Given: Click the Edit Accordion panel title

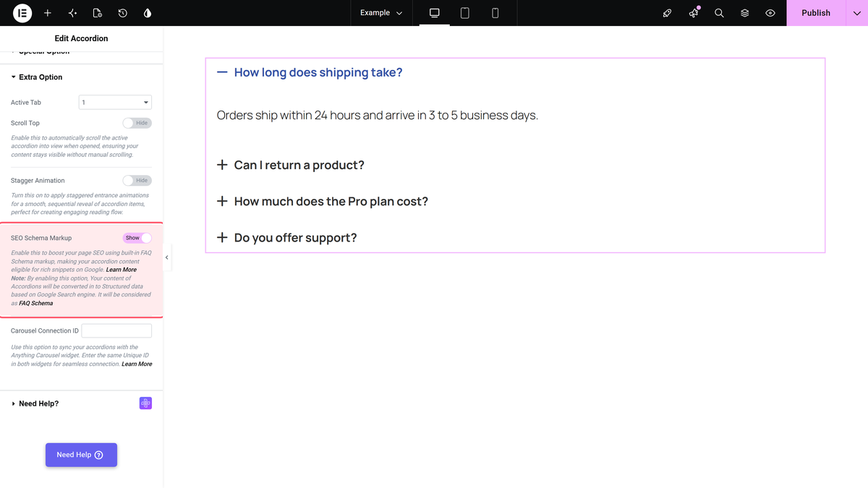Looking at the screenshot, I should point(81,38).
